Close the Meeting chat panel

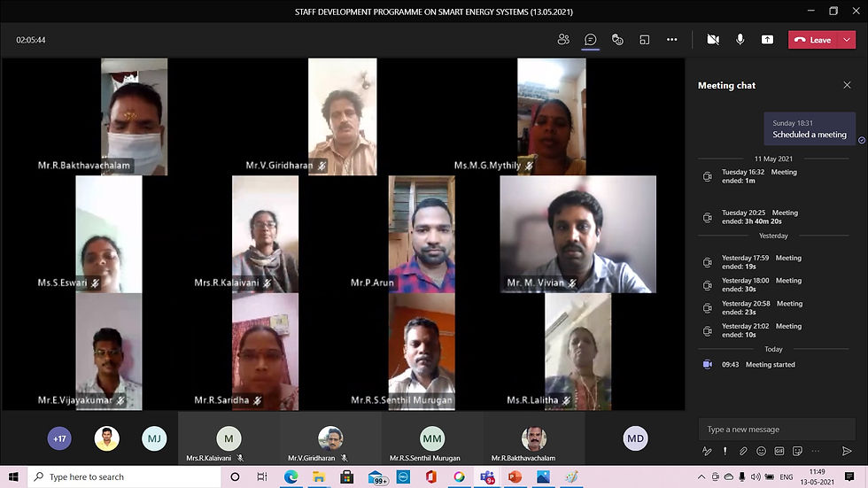(847, 85)
